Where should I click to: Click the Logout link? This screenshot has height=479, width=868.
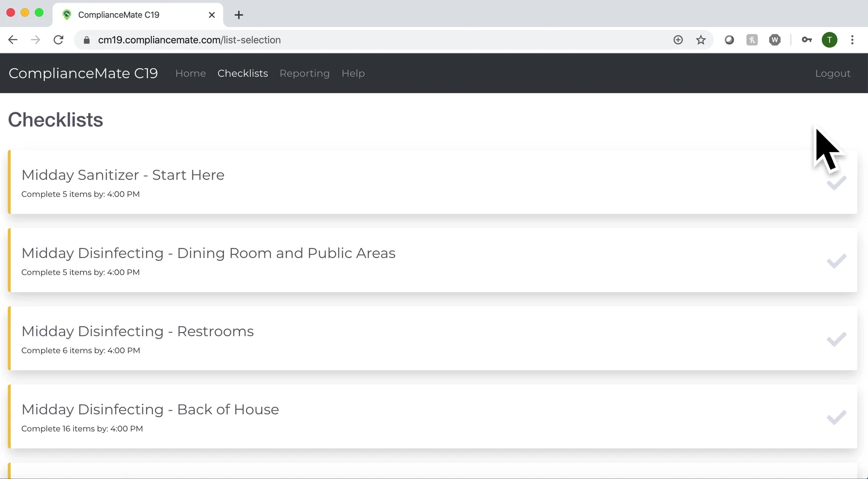pos(832,73)
